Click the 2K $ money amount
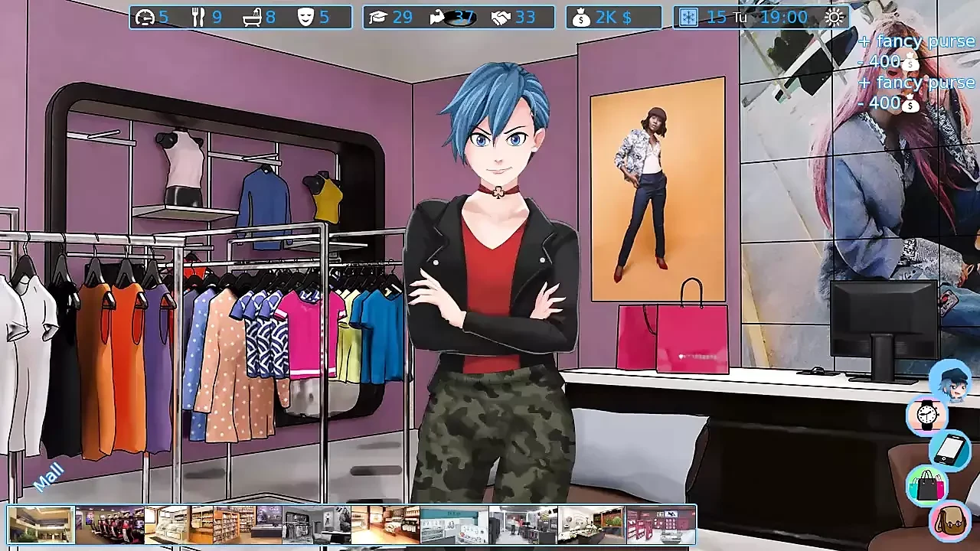 click(x=613, y=17)
